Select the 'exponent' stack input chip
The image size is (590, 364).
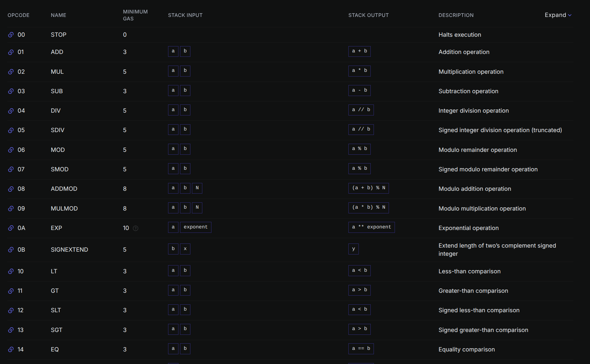coord(196,227)
